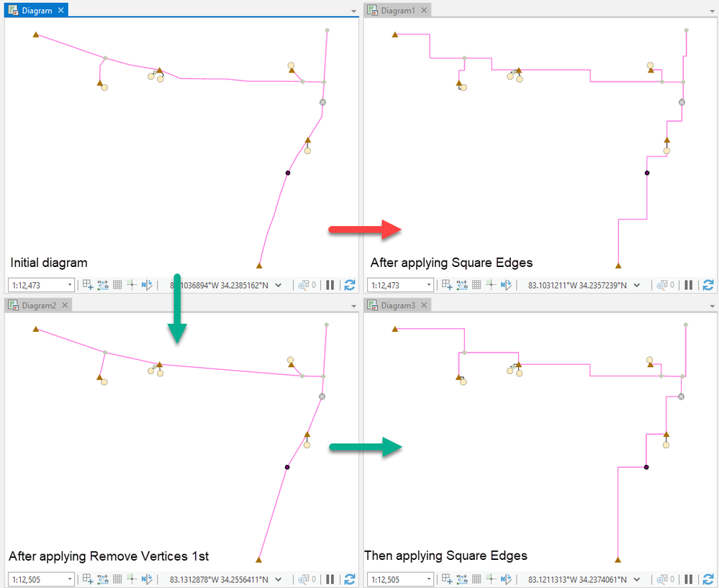Refresh the Diagram1 view
Viewport: 719px width, 588px height.
coord(708,285)
